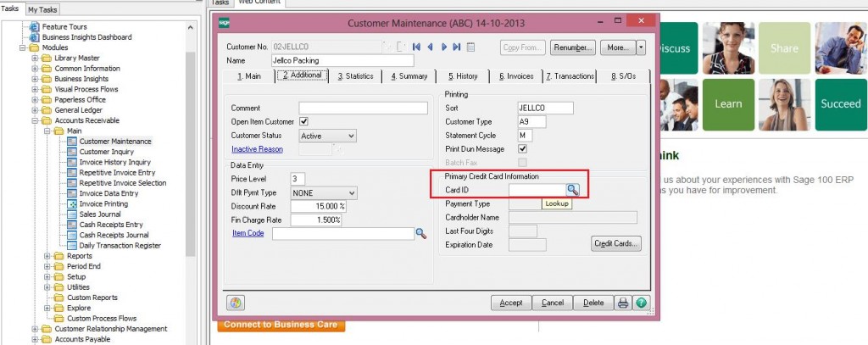Viewport: 868px width, 345px height.
Task: Switch to the 6. Invoices tab
Action: pyautogui.click(x=516, y=76)
